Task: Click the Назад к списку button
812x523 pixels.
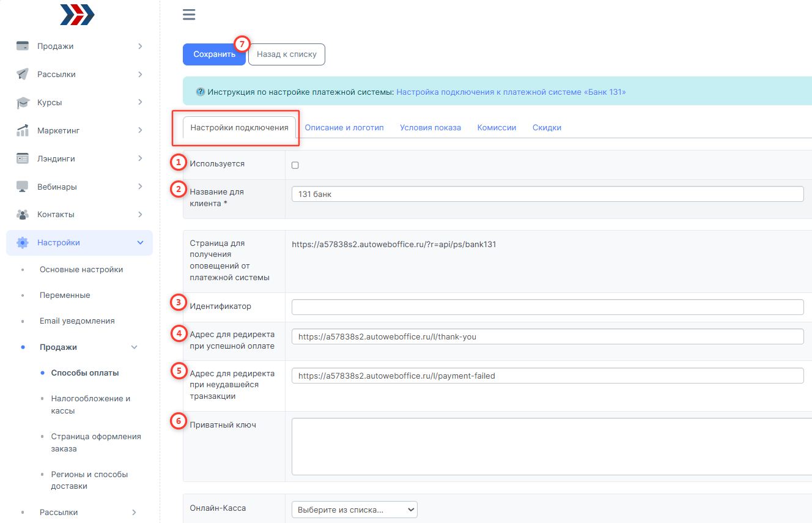Action: (x=286, y=54)
